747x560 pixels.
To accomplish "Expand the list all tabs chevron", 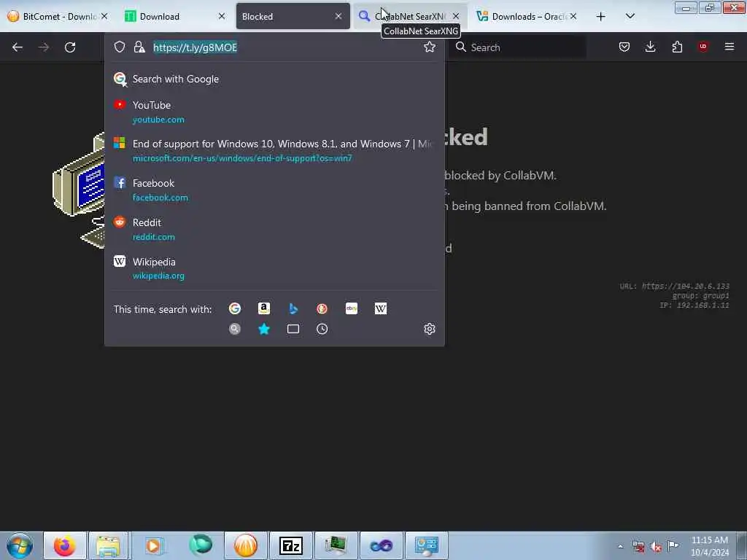I will (x=630, y=16).
